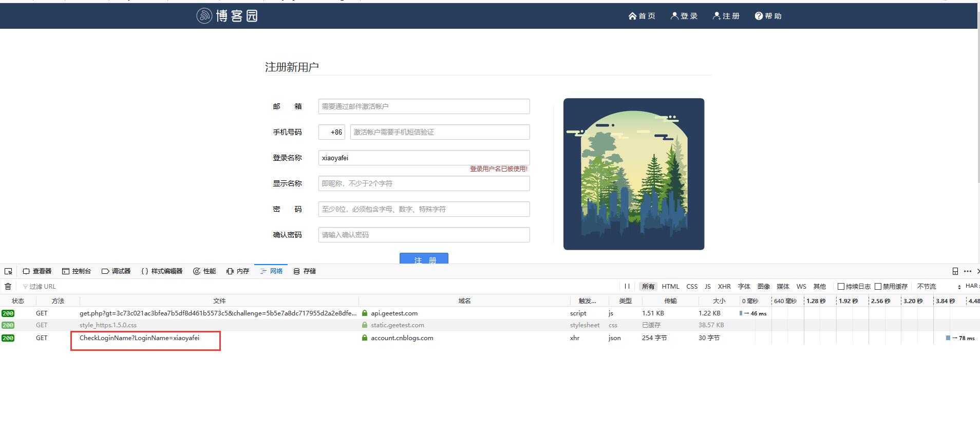Open the 登录 link in navbar
This screenshot has height=430, width=980.
684,16
